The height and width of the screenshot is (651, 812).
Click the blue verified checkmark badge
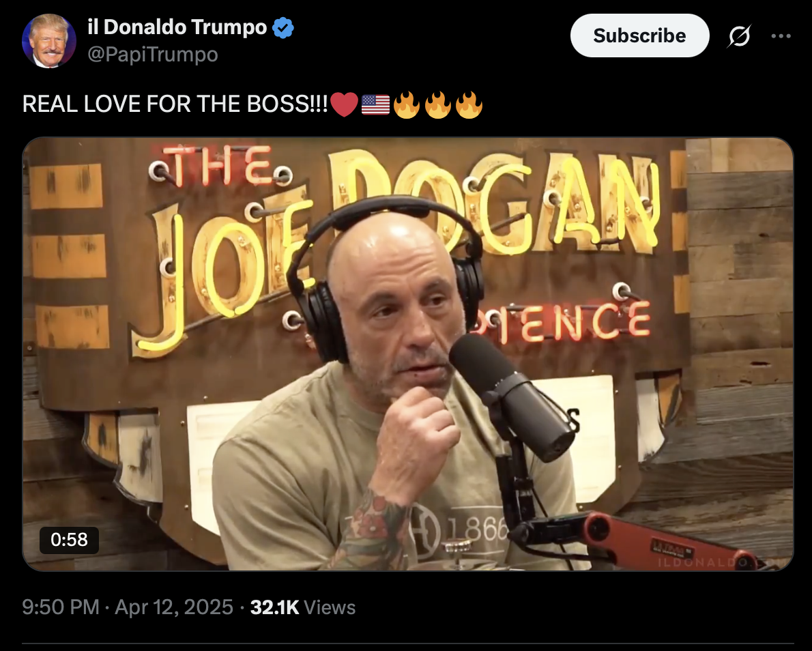[283, 27]
